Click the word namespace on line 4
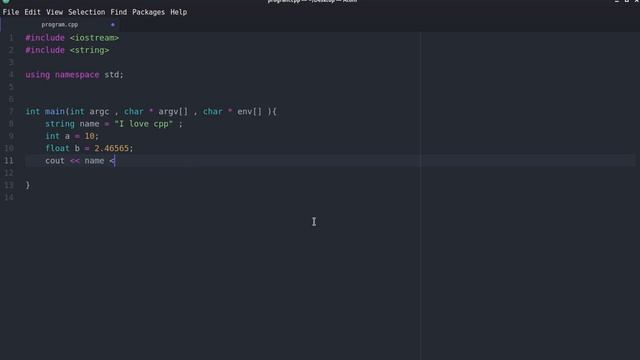 click(77, 75)
